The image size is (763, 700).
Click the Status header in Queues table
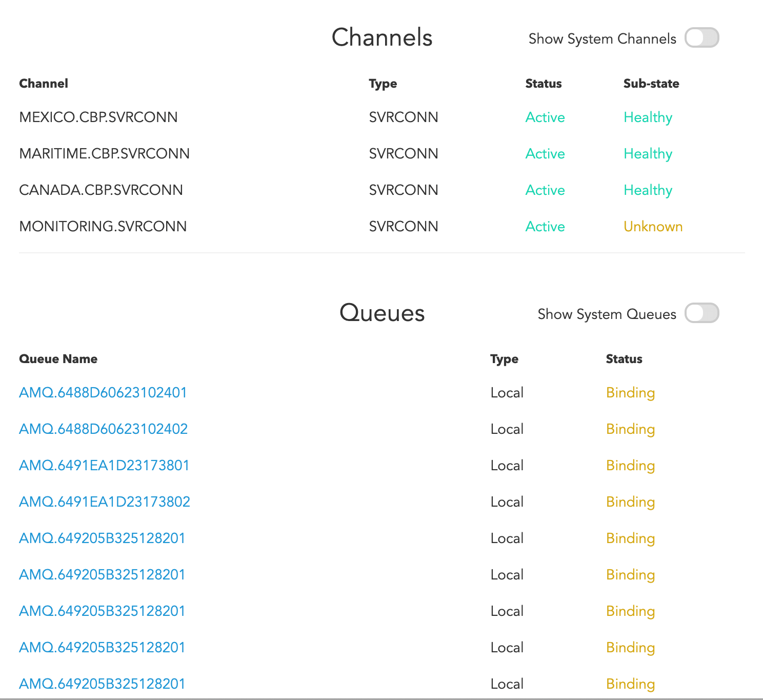[624, 359]
